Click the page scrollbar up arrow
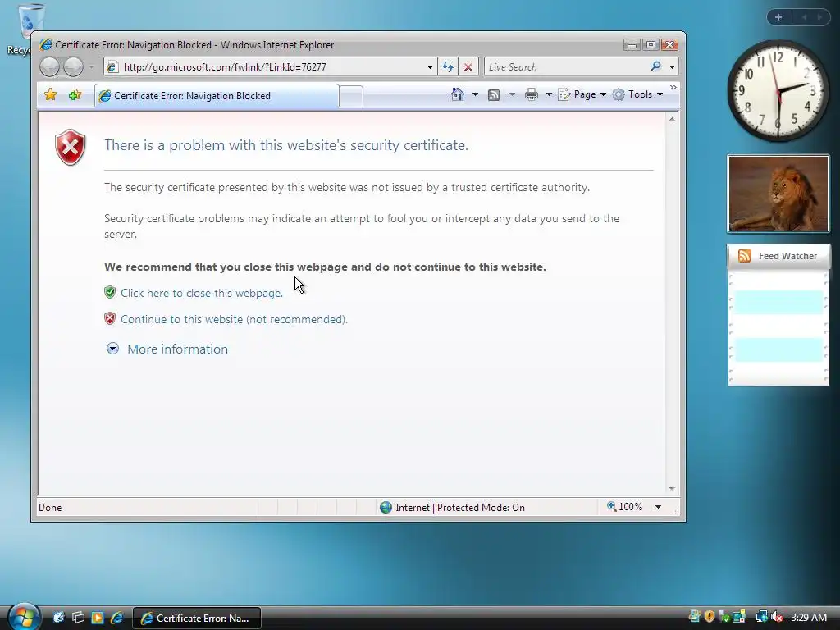This screenshot has width=840, height=630. [672, 119]
